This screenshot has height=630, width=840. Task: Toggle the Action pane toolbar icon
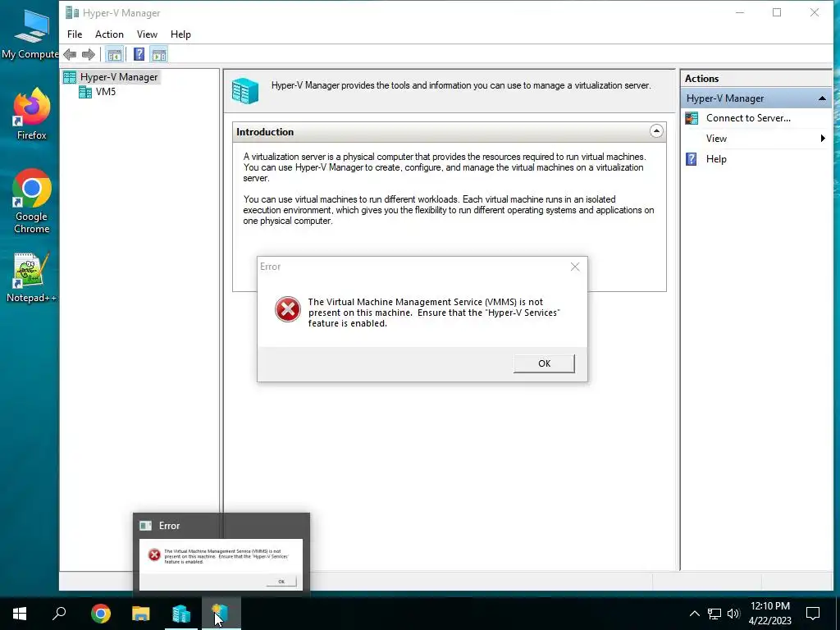pos(158,54)
